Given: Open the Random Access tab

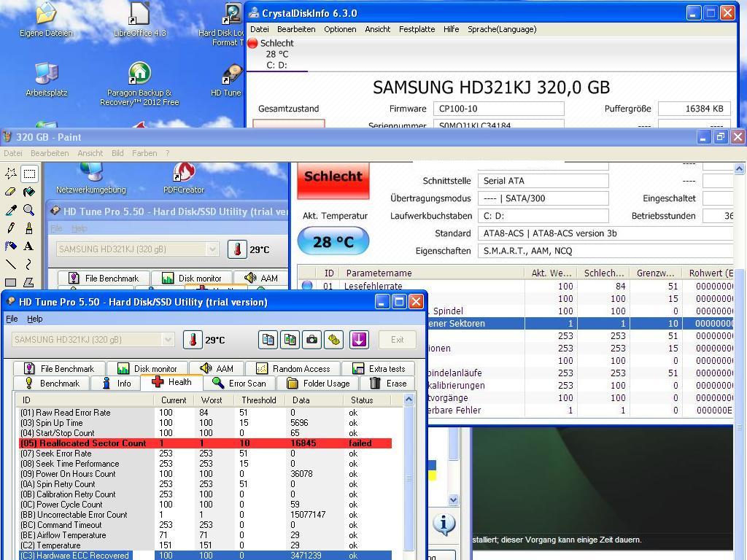Looking at the screenshot, I should click(x=293, y=368).
